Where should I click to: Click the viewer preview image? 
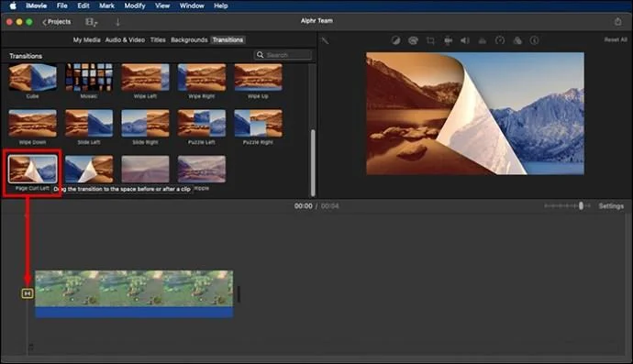[475, 114]
